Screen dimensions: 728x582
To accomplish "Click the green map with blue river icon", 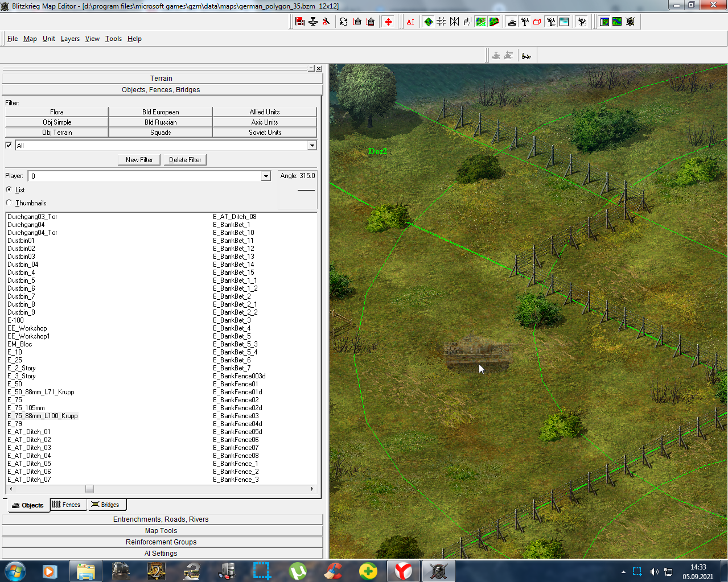I will pos(617,22).
